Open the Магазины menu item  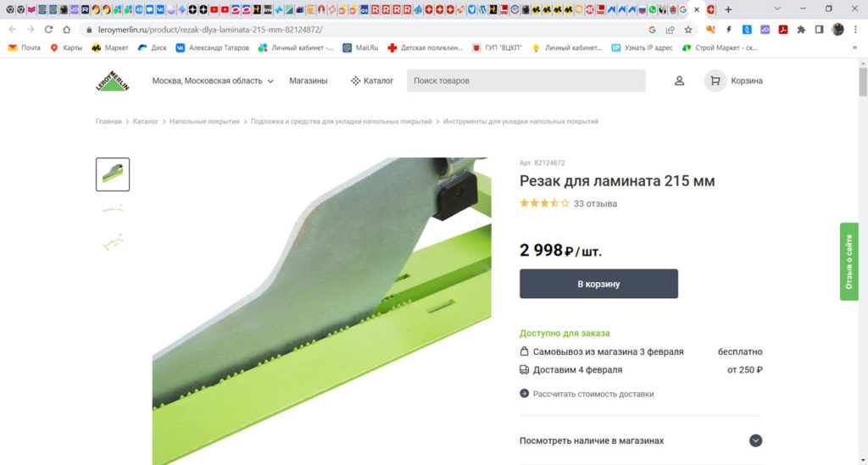click(x=309, y=80)
